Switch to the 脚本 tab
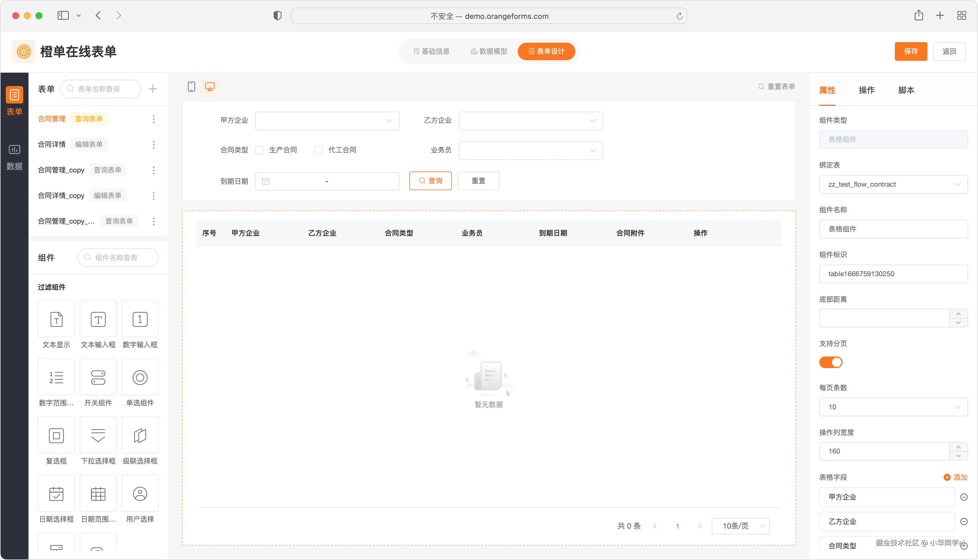The image size is (978, 560). [906, 90]
